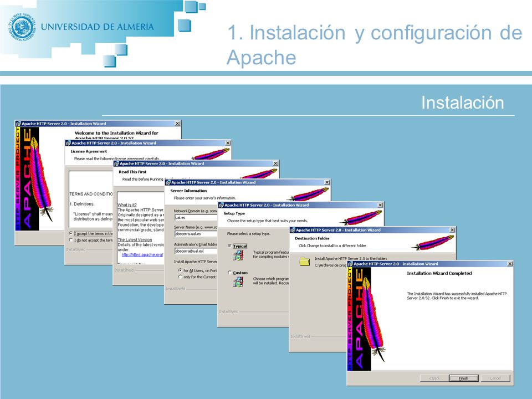Click the yellow destination folder icon
This screenshot has height=399, width=532.
[x=304, y=261]
